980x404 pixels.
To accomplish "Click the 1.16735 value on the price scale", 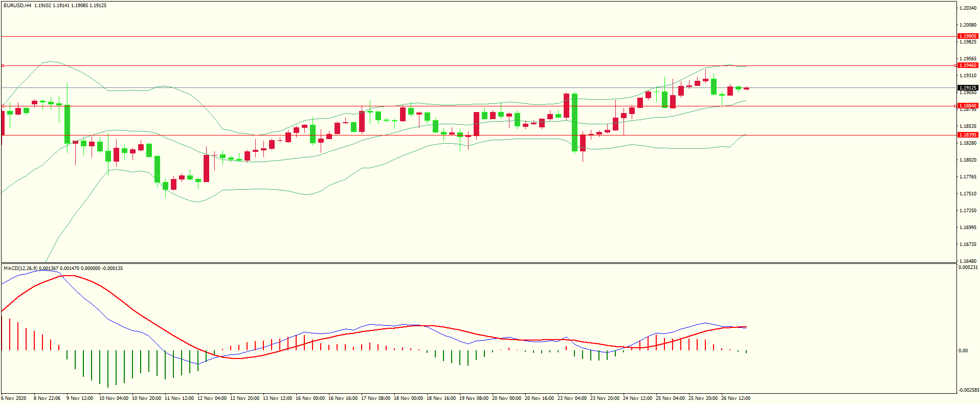I will tap(968, 244).
